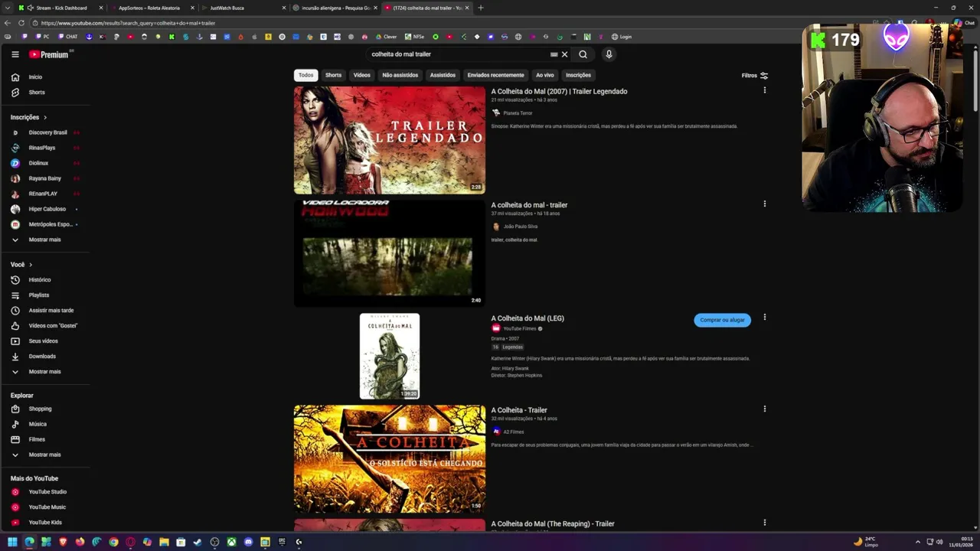
Task: Open new browser tab with plus icon
Action: point(481,8)
